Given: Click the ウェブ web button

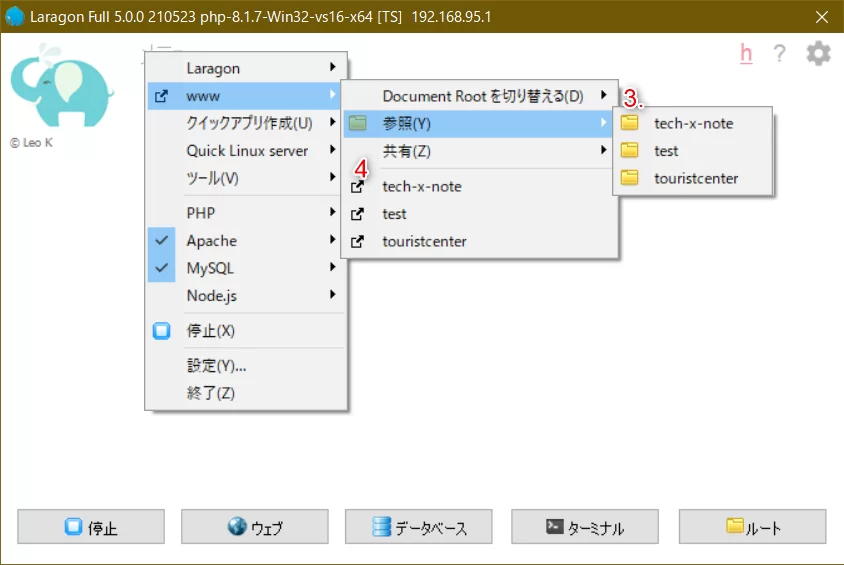Looking at the screenshot, I should coord(255,527).
